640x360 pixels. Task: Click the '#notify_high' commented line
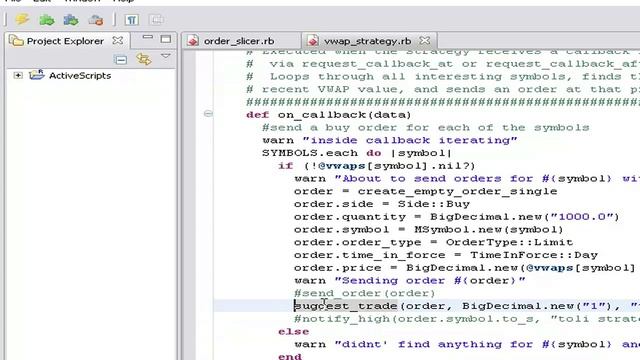[x=467, y=319]
